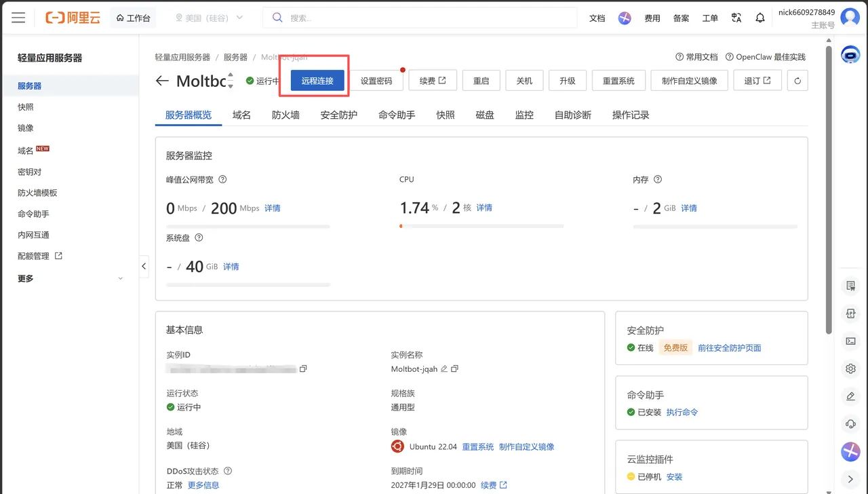Go back using the arrow beside Moltbot title

(x=162, y=81)
